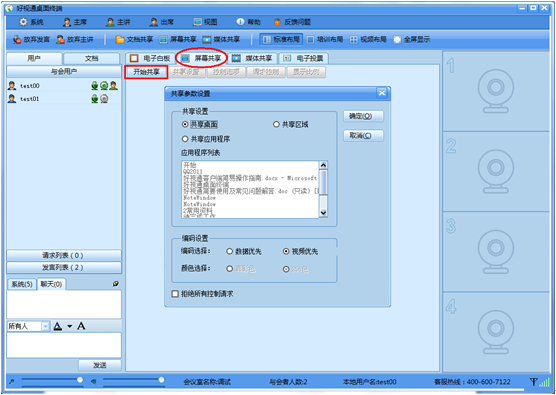
Task: Click 屏幕共享 in the top toolbar
Action: tap(178, 39)
